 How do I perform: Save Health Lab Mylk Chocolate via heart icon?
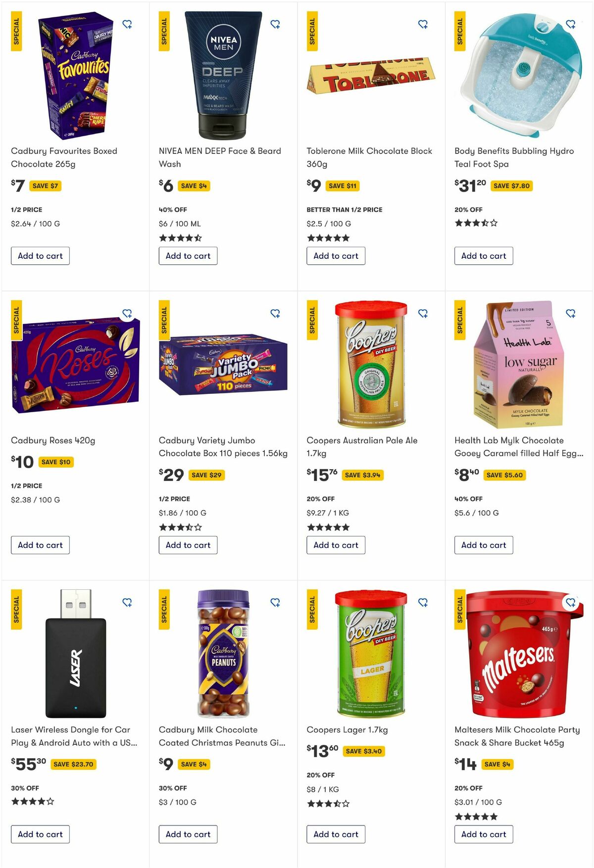(572, 313)
